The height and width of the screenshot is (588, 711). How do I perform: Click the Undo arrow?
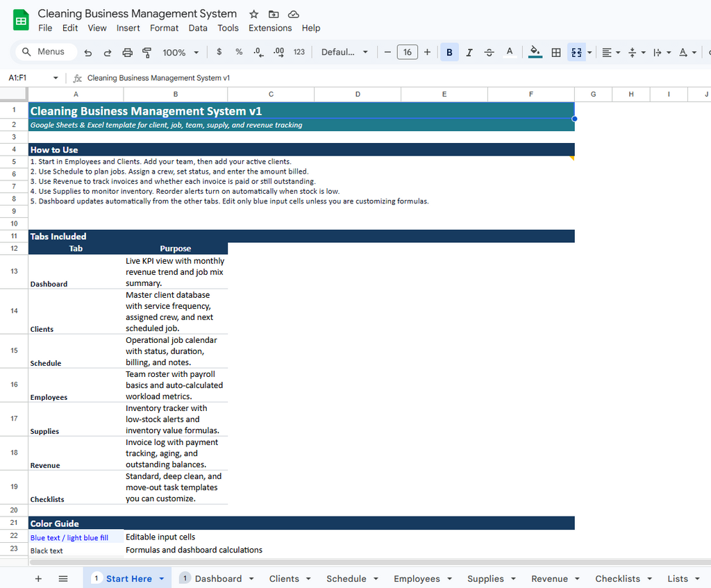point(88,53)
